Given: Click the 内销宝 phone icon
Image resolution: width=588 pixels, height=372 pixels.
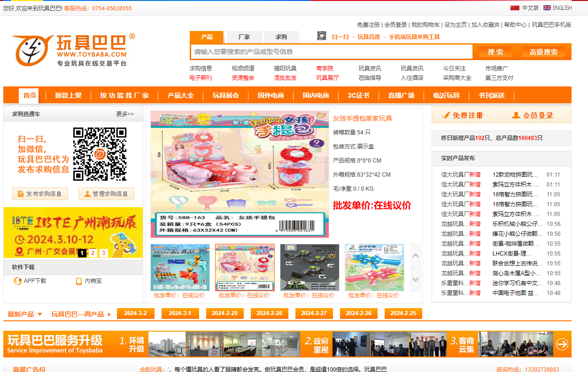Looking at the screenshot, I should pos(79,281).
